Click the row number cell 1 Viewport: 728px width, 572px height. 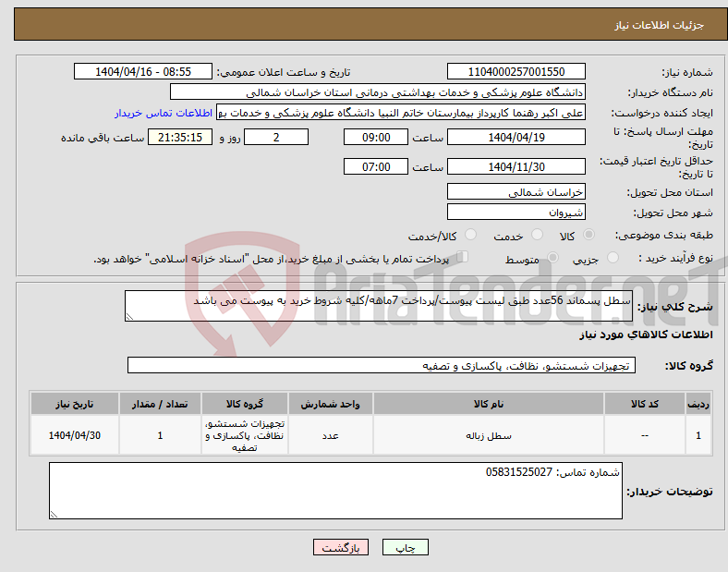pos(698,435)
